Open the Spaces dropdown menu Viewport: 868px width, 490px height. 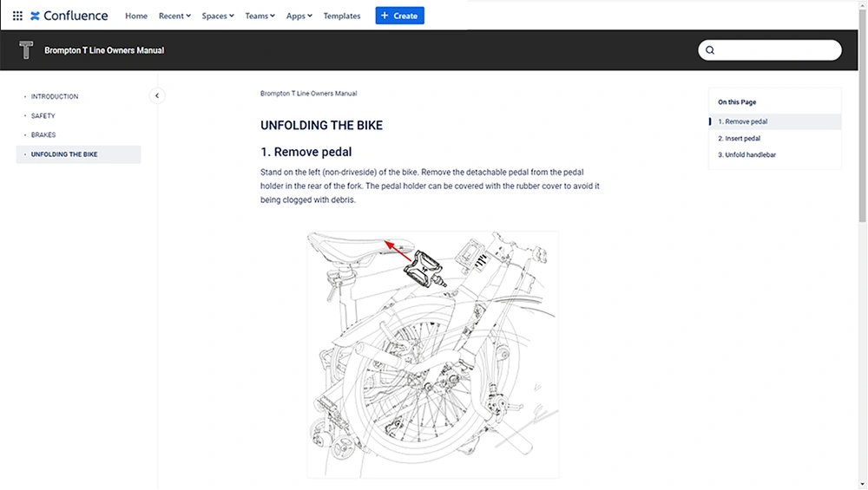218,16
